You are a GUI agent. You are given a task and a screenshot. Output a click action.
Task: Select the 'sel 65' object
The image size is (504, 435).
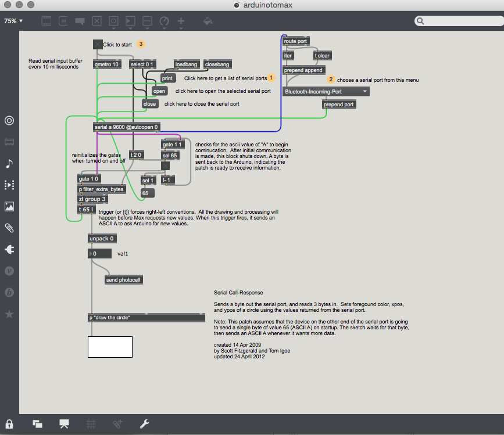[170, 156]
